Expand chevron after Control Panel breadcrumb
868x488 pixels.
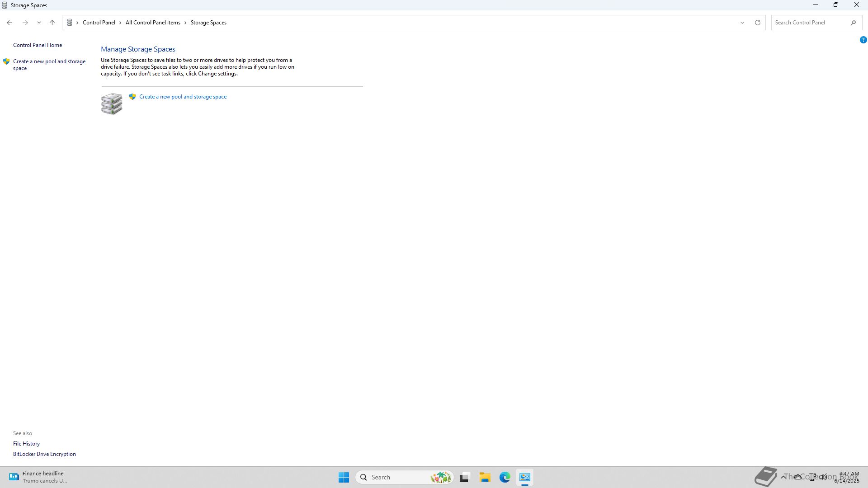click(120, 23)
